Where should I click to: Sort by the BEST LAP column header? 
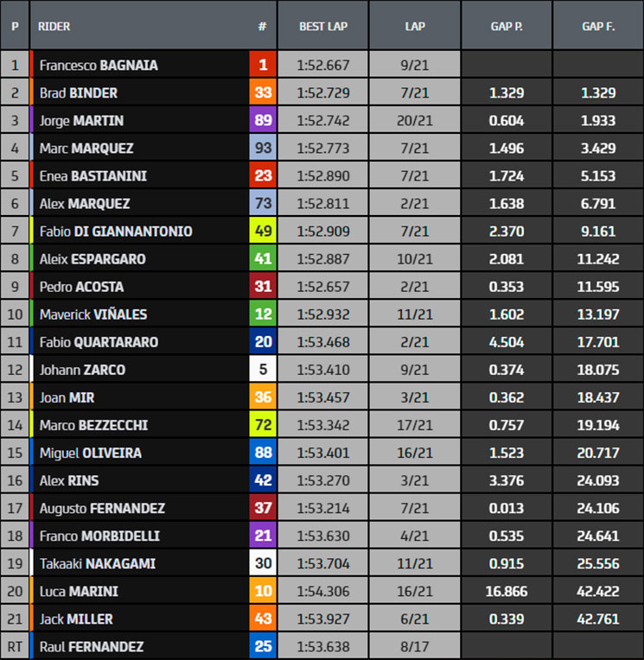click(323, 27)
